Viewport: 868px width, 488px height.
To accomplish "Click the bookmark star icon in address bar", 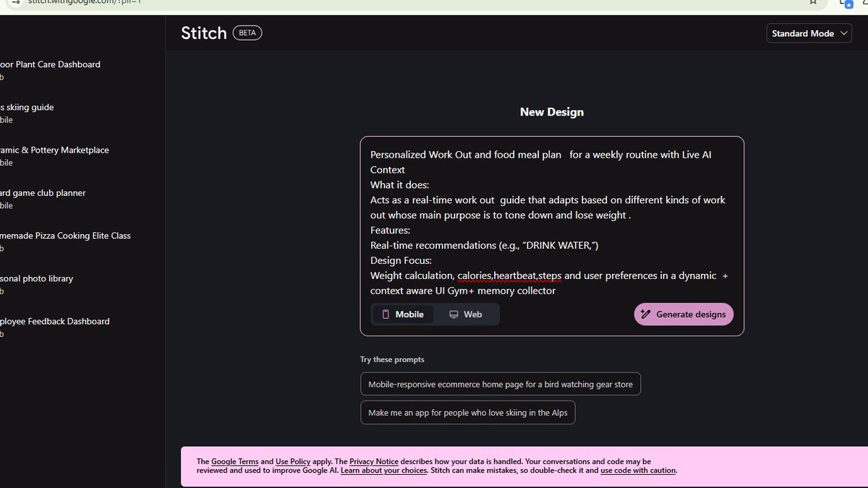I will coord(813,2).
